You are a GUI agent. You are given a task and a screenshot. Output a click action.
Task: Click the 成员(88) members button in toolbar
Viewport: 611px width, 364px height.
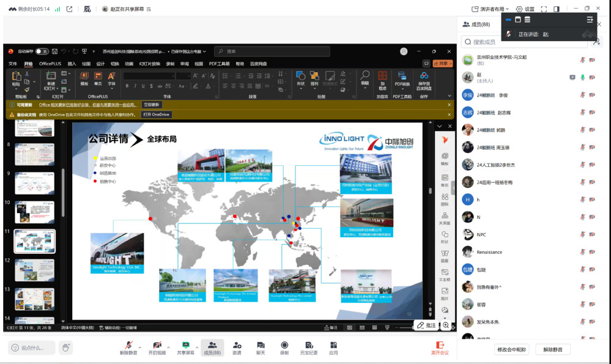click(212, 348)
